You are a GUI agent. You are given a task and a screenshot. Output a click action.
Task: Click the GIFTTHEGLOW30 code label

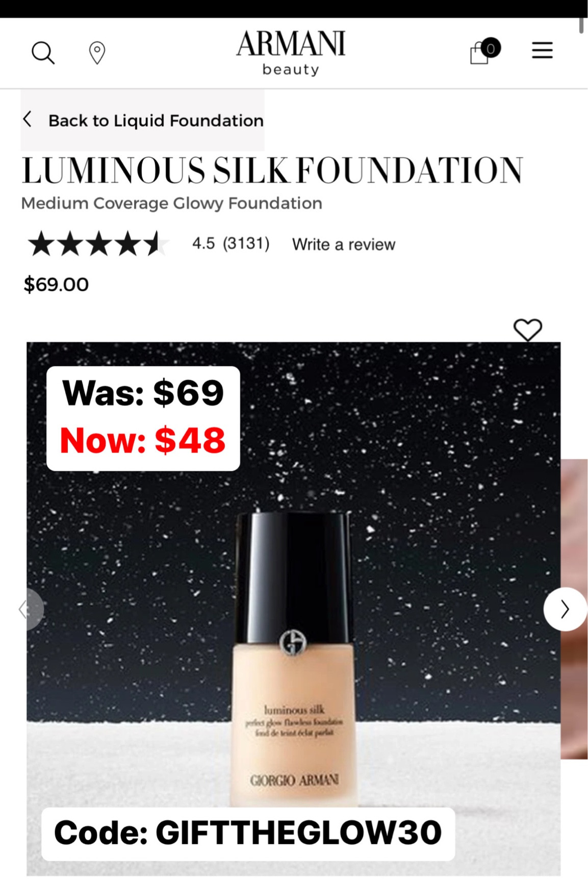[x=248, y=833]
